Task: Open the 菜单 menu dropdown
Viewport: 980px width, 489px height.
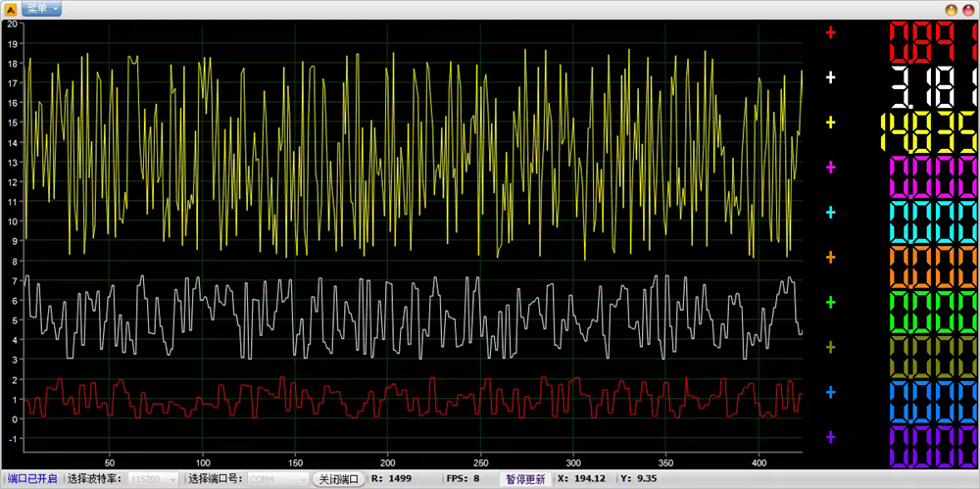Action: [41, 9]
